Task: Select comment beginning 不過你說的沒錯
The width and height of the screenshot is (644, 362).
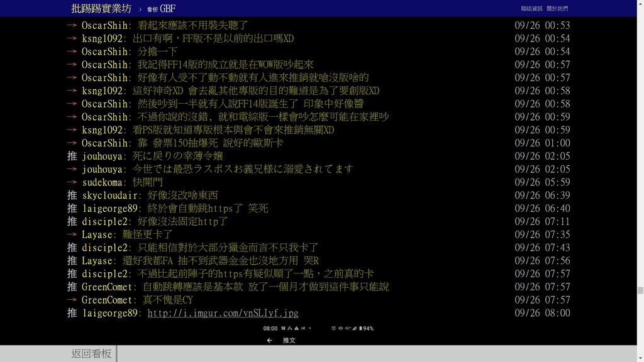Action: (x=264, y=117)
